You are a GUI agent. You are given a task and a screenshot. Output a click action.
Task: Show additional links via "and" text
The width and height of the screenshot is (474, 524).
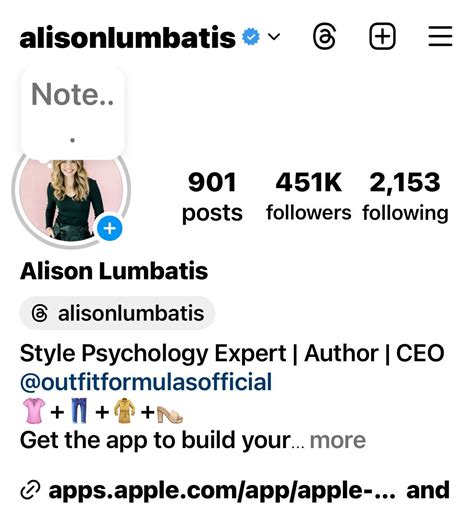pos(428,490)
